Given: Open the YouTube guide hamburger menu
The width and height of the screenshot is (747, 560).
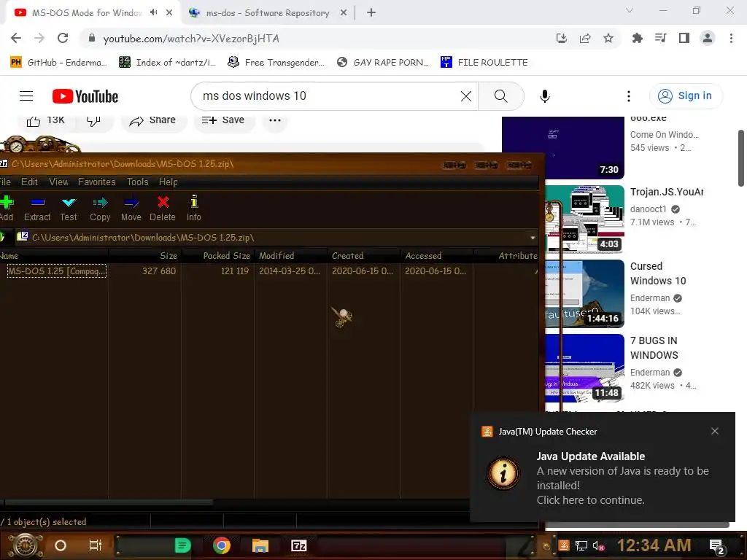Looking at the screenshot, I should click(26, 96).
